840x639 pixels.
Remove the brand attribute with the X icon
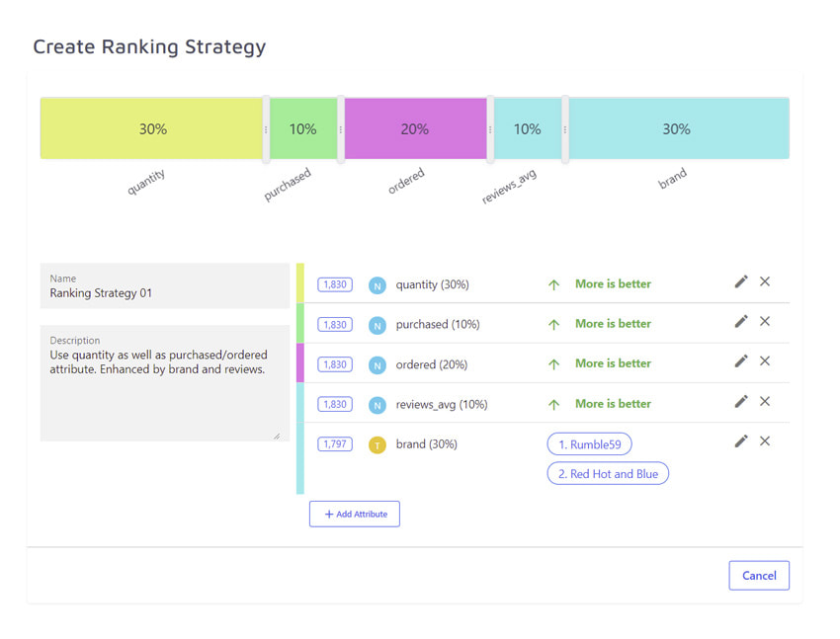click(x=765, y=441)
